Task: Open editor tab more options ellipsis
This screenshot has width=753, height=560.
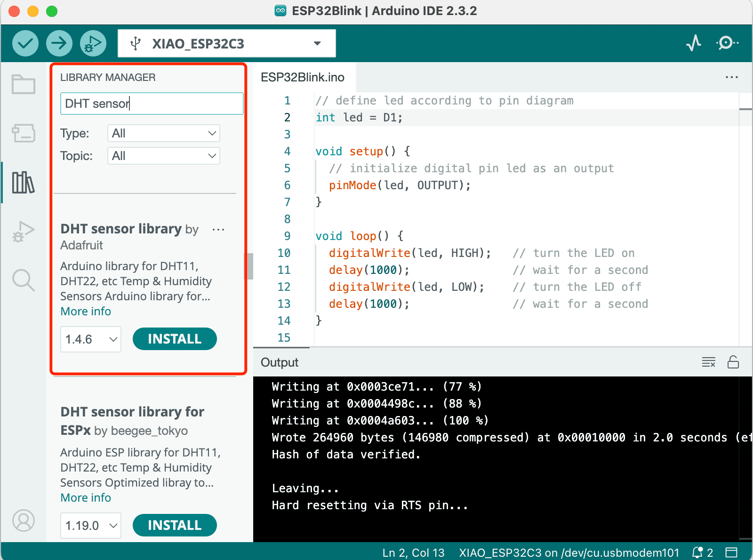Action: coord(732,77)
